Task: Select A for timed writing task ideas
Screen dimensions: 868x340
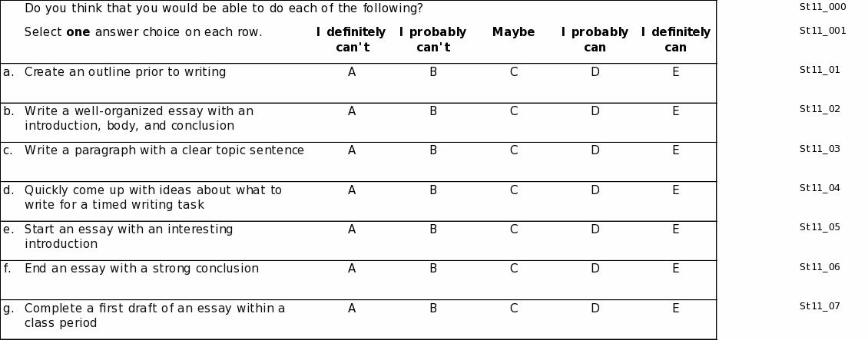Action: pos(352,190)
